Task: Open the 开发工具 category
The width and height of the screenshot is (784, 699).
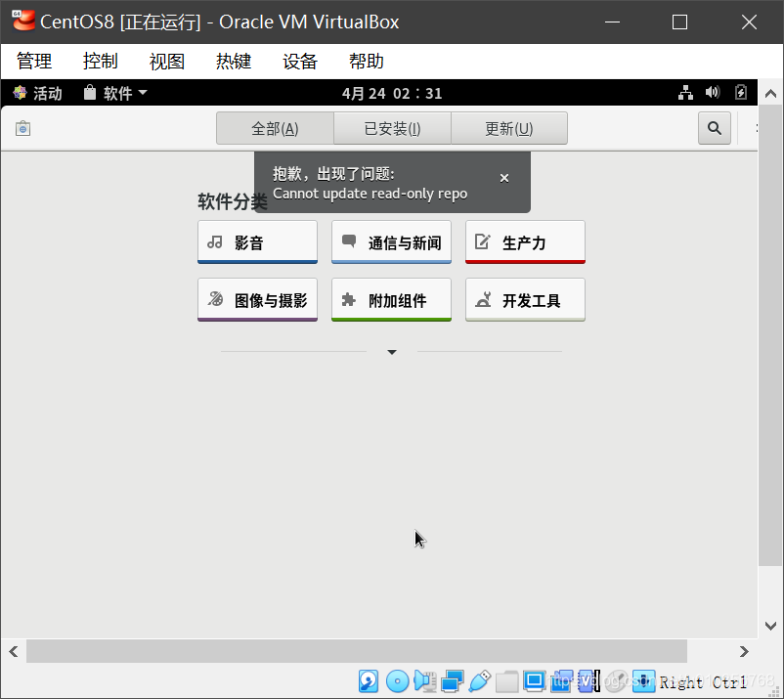Action: [x=525, y=300]
